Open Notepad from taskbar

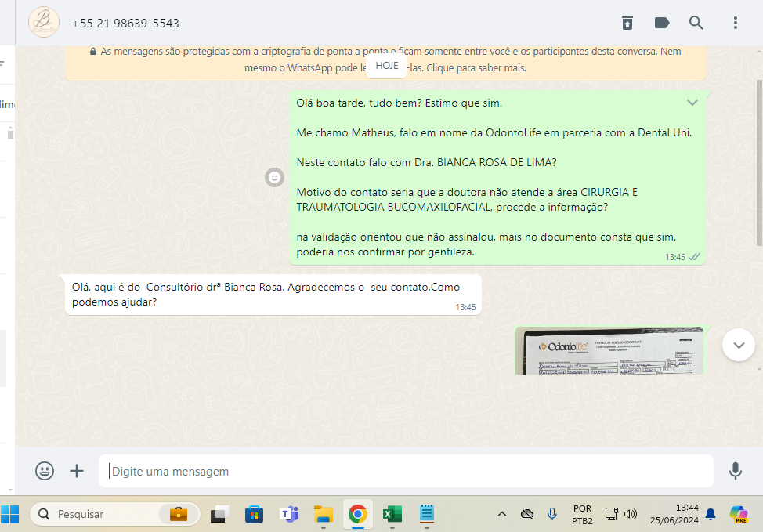pyautogui.click(x=427, y=514)
